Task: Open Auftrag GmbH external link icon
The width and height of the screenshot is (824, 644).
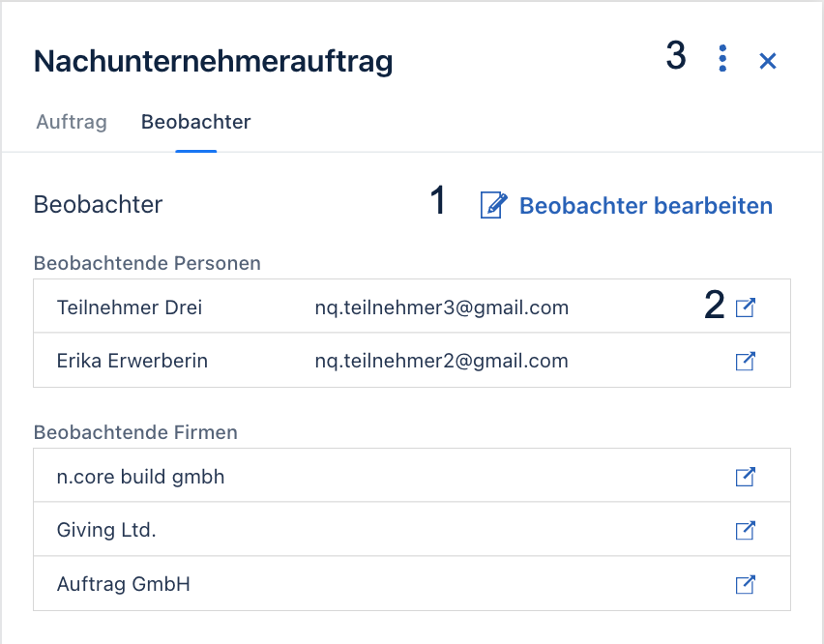Action: (x=745, y=585)
